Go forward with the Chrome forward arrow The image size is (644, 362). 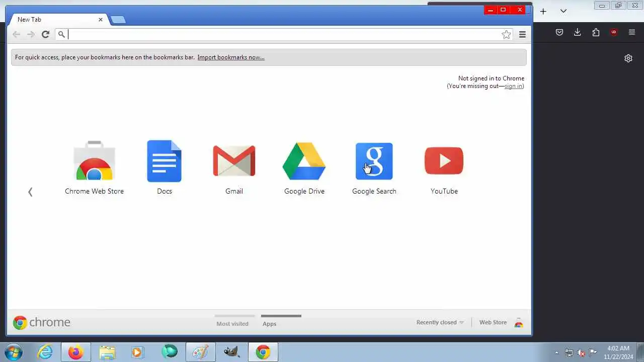(x=31, y=34)
